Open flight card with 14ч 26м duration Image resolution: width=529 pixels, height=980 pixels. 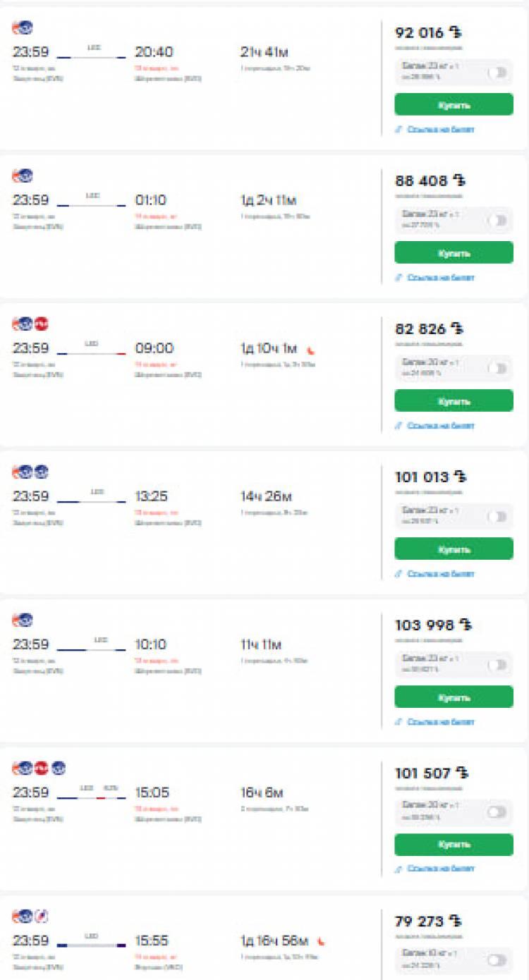coord(264,522)
